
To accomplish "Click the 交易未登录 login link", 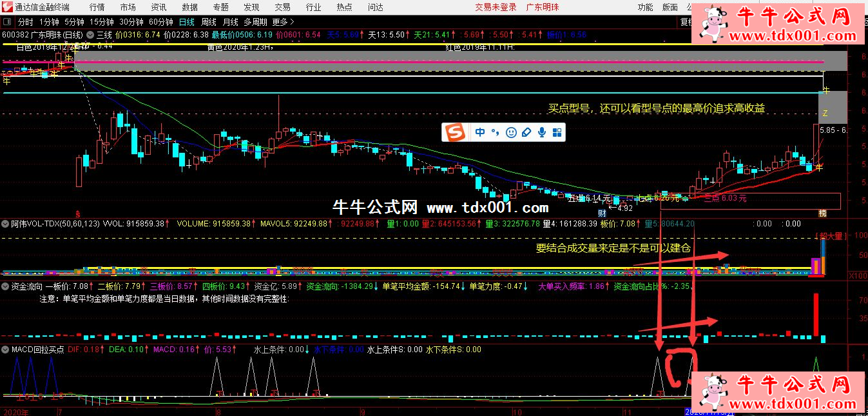I will tap(496, 7).
